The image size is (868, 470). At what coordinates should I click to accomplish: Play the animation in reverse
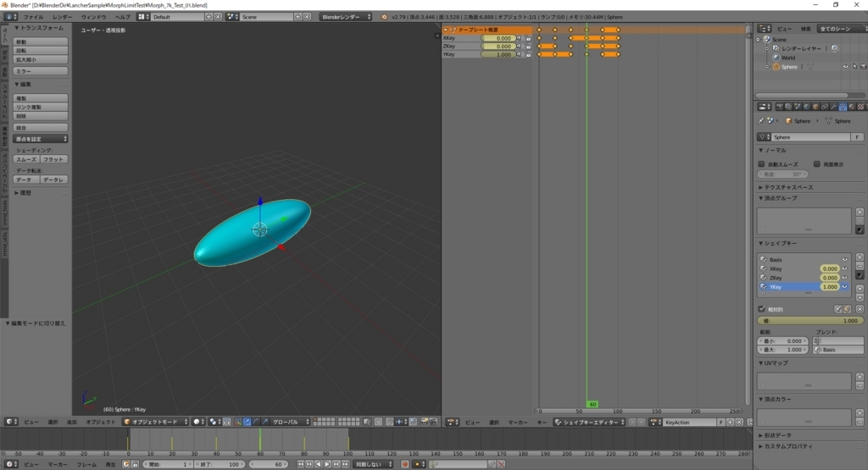pos(319,464)
